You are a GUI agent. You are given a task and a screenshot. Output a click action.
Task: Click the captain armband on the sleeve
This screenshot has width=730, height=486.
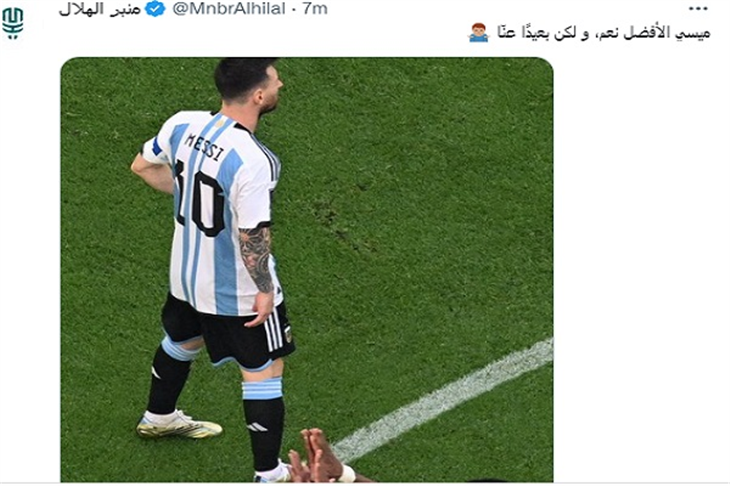point(157,148)
